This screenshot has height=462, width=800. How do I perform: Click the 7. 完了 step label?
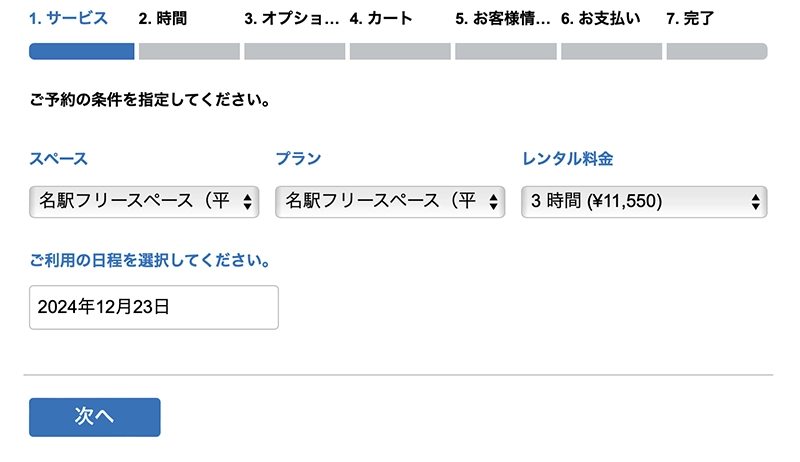click(690, 18)
